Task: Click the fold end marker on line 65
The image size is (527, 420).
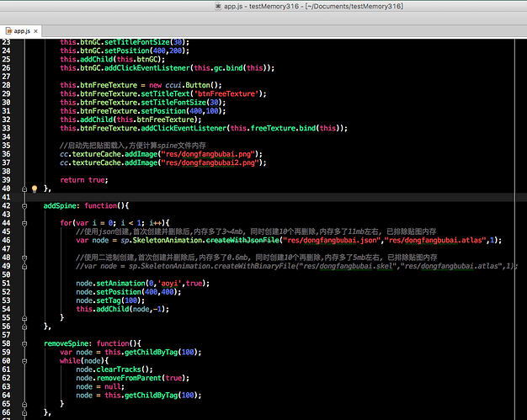Action: (24, 404)
